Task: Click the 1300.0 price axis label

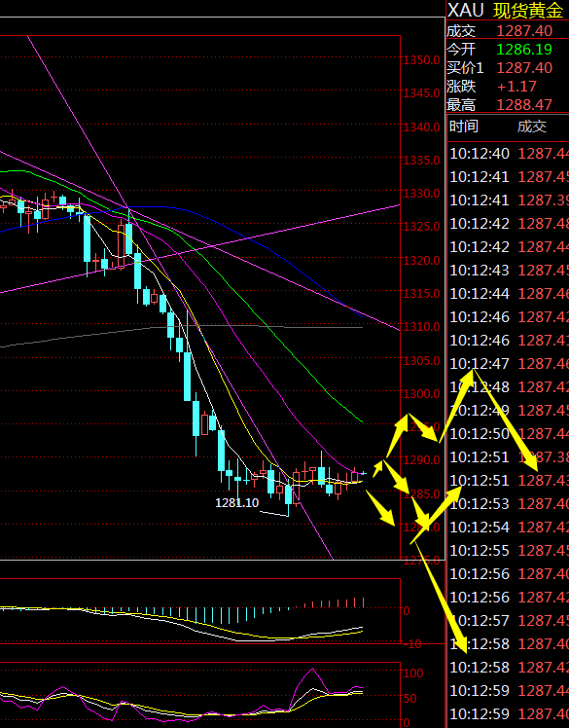Action: pos(421,394)
